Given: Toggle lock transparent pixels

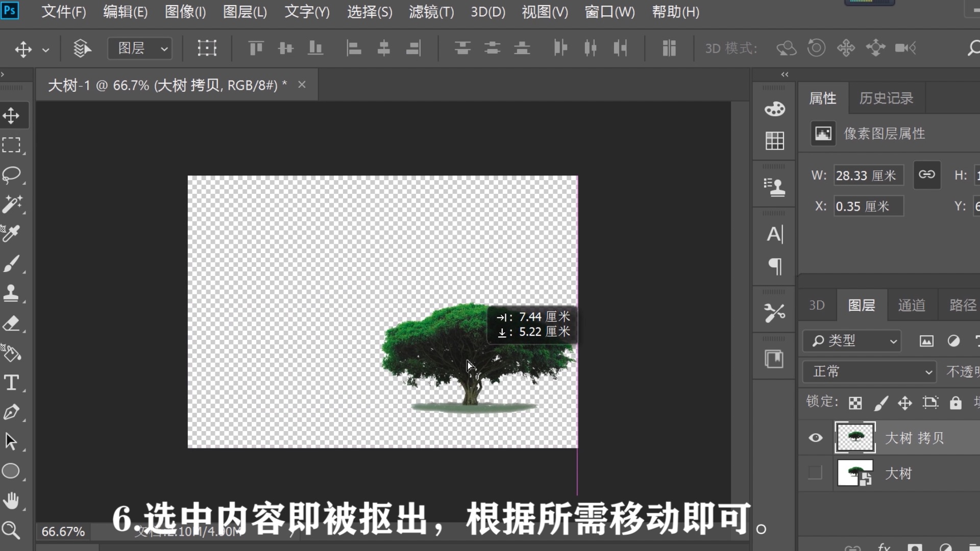Looking at the screenshot, I should pyautogui.click(x=855, y=403).
